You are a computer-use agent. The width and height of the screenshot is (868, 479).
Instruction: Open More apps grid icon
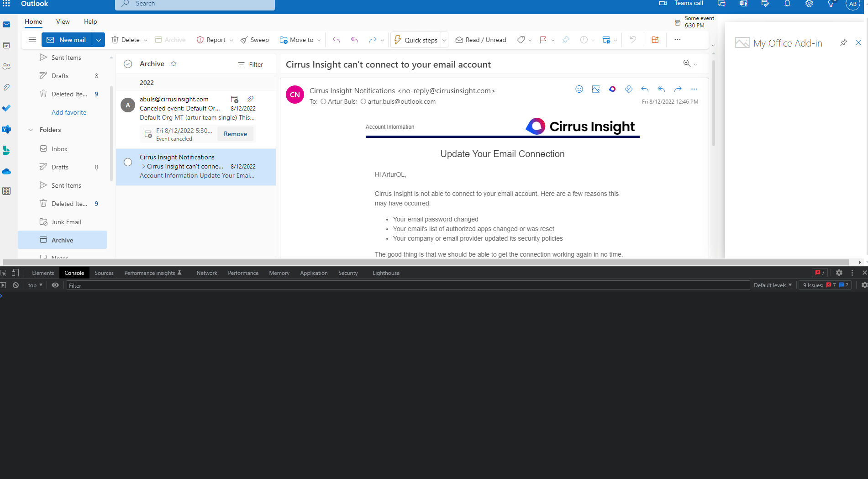coord(6,191)
